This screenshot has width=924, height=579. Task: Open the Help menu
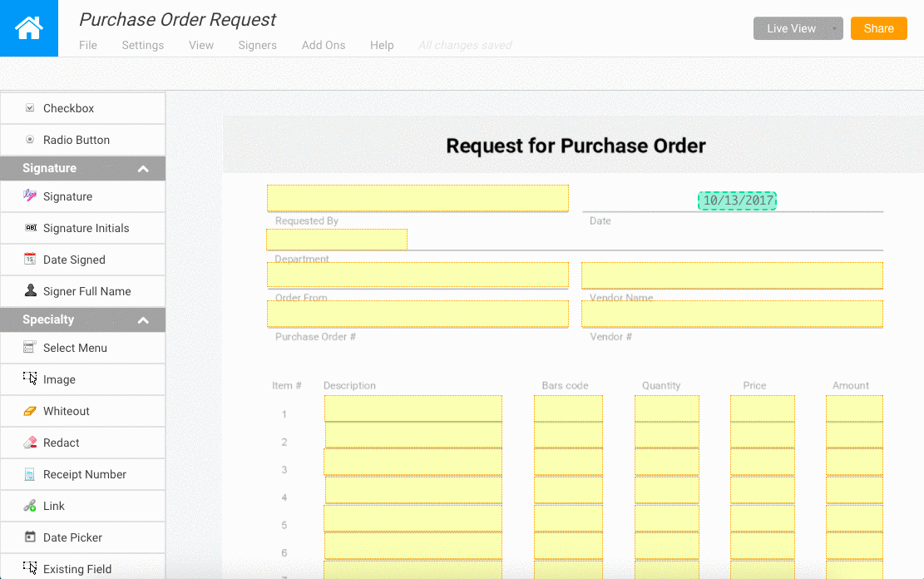tap(382, 45)
